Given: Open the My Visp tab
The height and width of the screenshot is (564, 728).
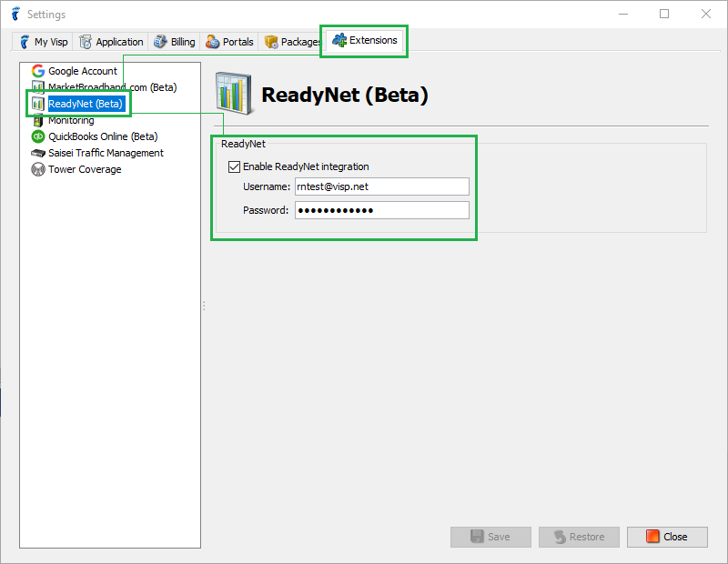Looking at the screenshot, I should 43,42.
